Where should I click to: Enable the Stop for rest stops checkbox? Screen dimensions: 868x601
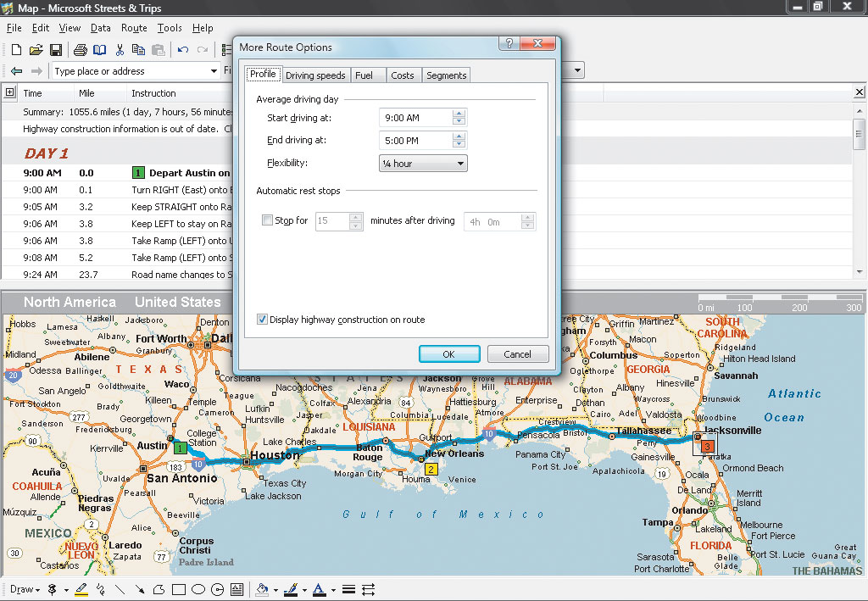267,220
